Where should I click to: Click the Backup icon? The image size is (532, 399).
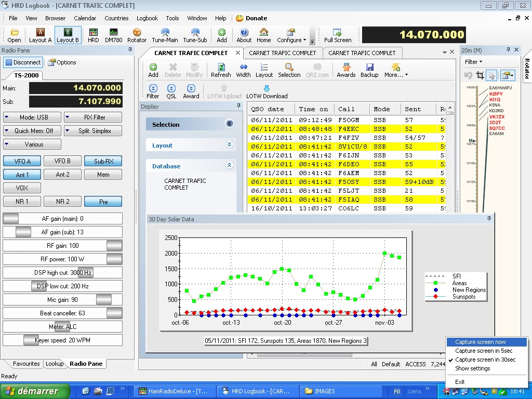tap(369, 70)
